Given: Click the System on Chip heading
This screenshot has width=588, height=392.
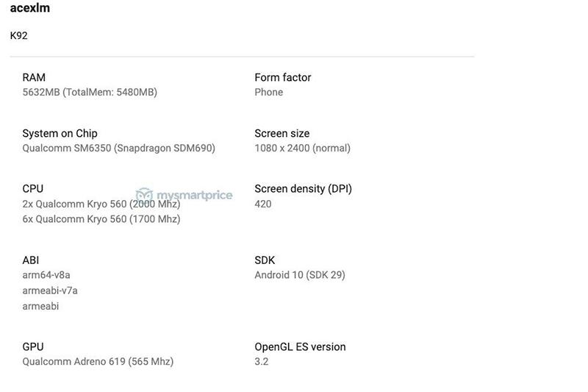Looking at the screenshot, I should tap(60, 133).
